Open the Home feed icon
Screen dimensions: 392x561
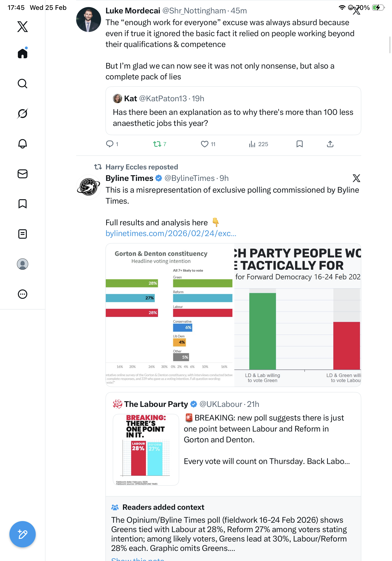tap(23, 54)
